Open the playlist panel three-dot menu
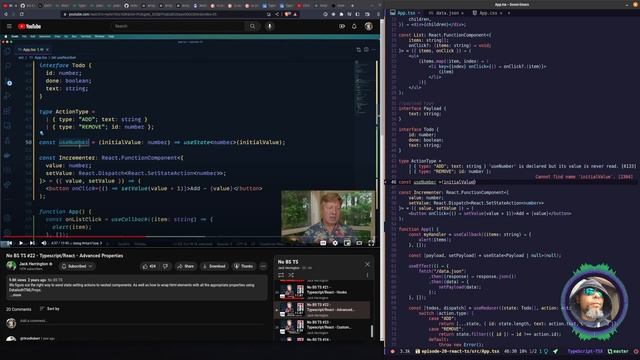640x360 pixels. pyautogui.click(x=367, y=275)
